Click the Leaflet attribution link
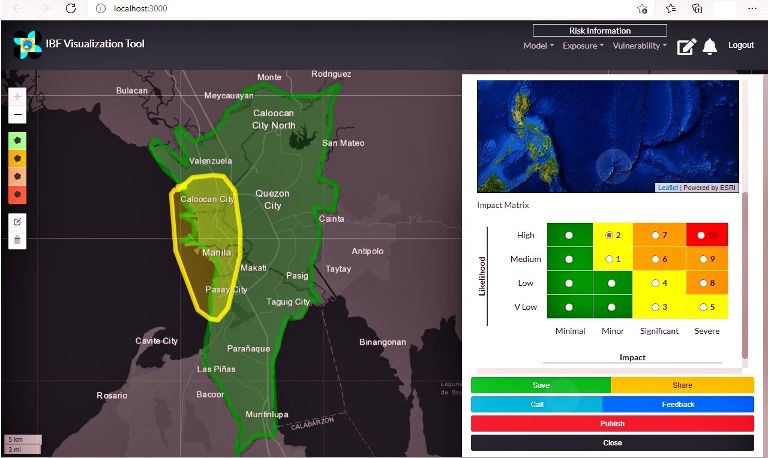This screenshot has height=458, width=768. coord(668,188)
